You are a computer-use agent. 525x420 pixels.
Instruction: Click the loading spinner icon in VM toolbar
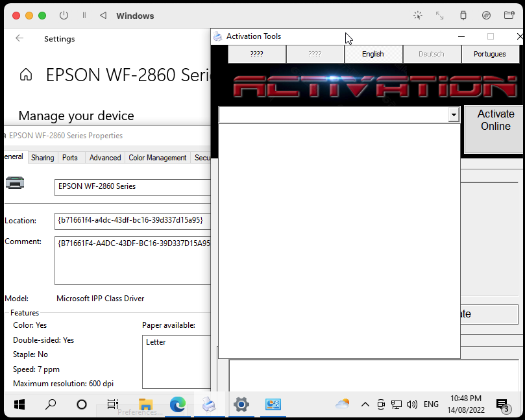[x=417, y=16]
